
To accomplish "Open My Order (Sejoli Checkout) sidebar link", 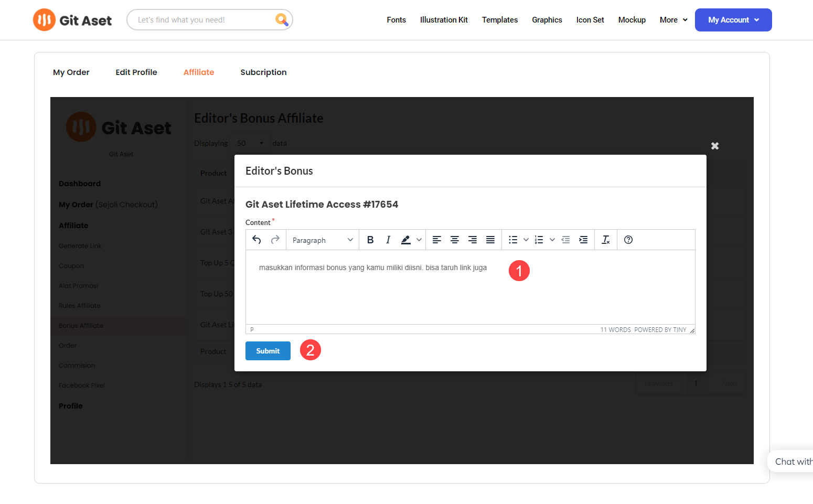I will (108, 205).
